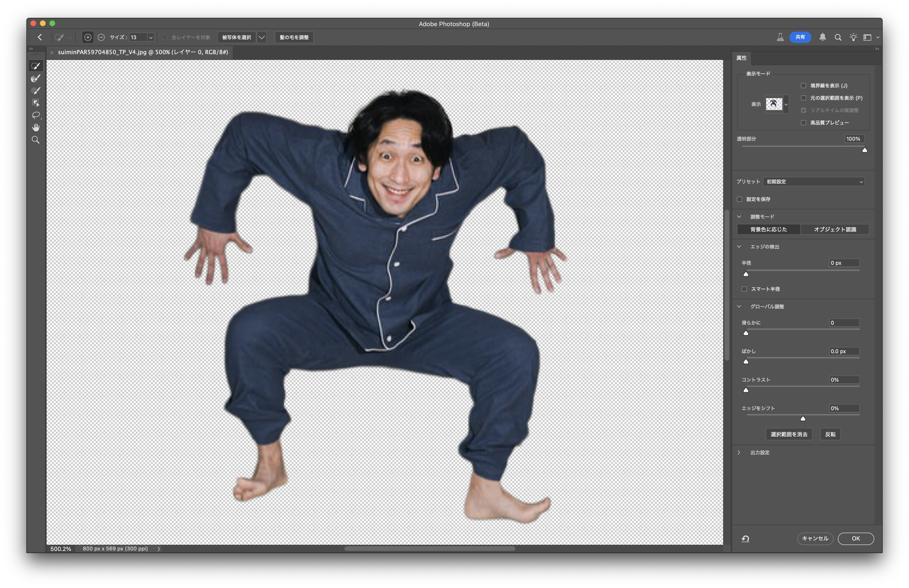This screenshot has width=909, height=588.
Task: Click the status bar arrow next to document size
Action: coord(159,549)
